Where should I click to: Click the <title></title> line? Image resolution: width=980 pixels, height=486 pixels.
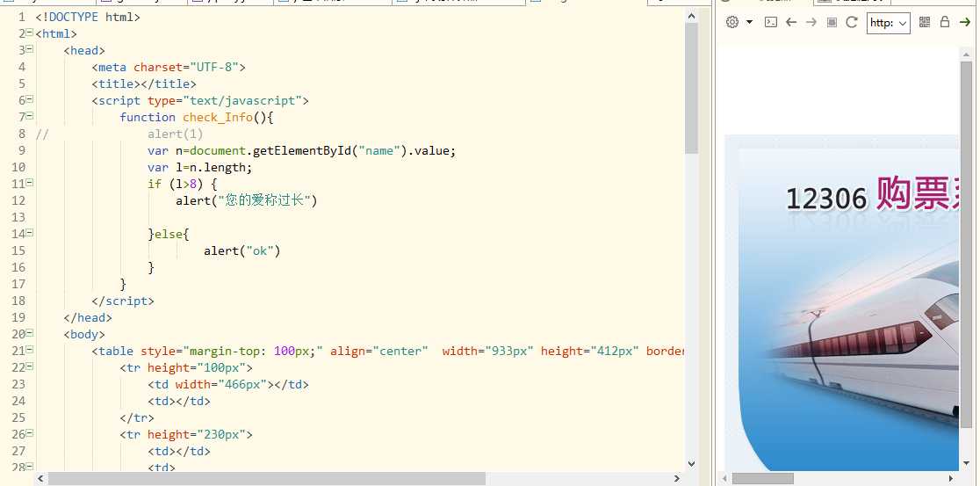coord(144,83)
